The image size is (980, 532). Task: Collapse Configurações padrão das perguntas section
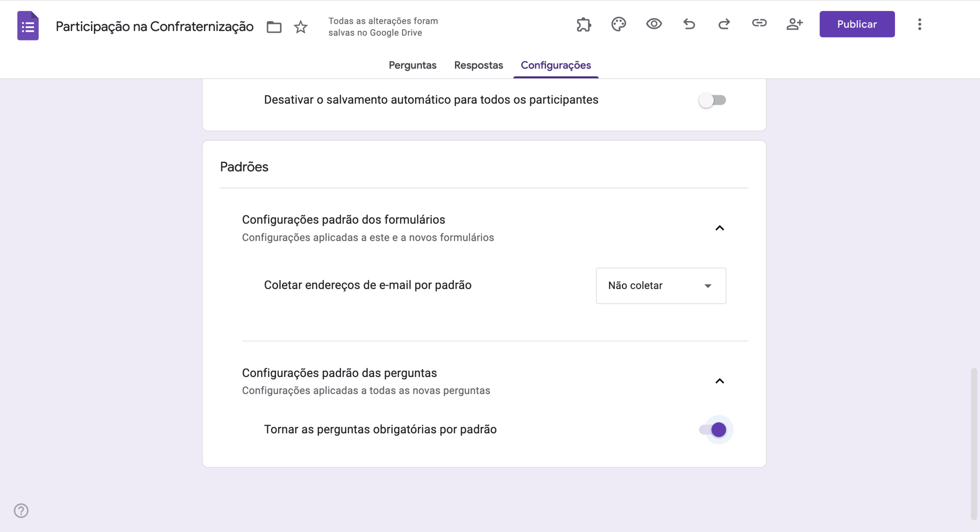pyautogui.click(x=720, y=381)
